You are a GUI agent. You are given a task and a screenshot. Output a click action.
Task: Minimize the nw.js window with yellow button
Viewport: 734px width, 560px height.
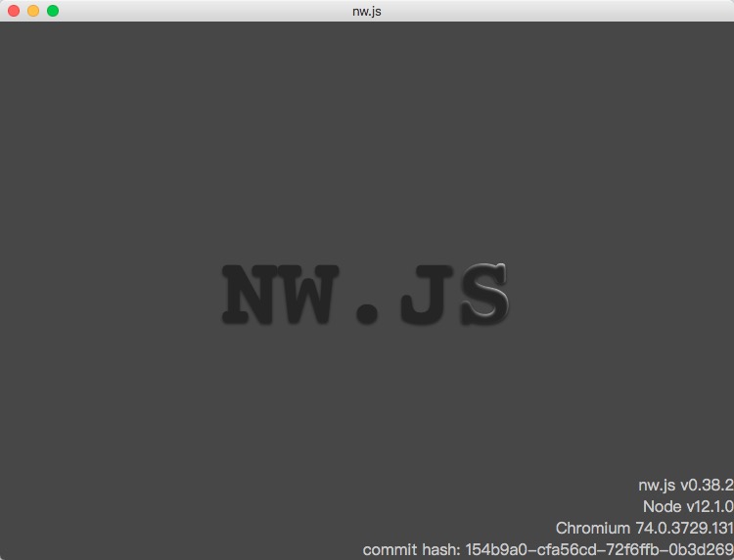click(33, 11)
